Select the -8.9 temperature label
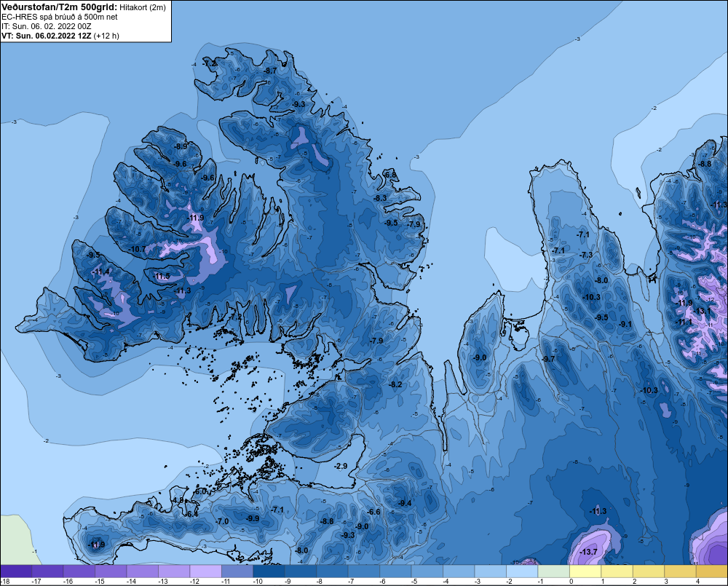The width and height of the screenshot is (728, 586). pos(181,146)
